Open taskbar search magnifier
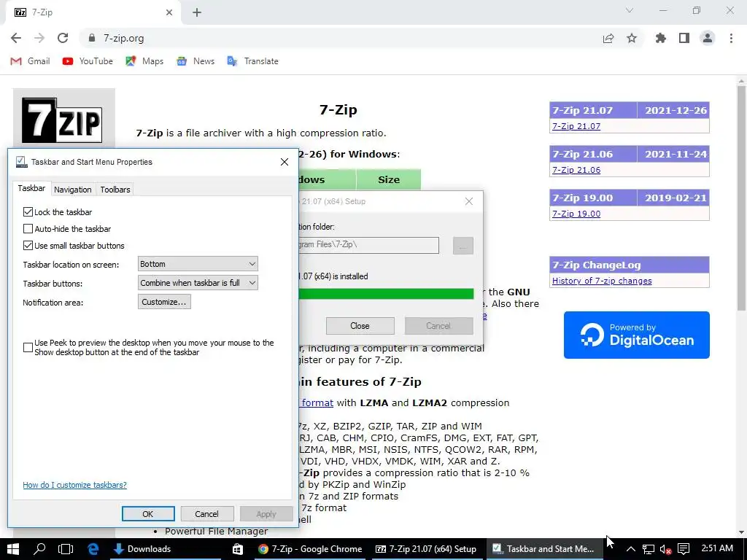The image size is (747, 560). [40, 549]
